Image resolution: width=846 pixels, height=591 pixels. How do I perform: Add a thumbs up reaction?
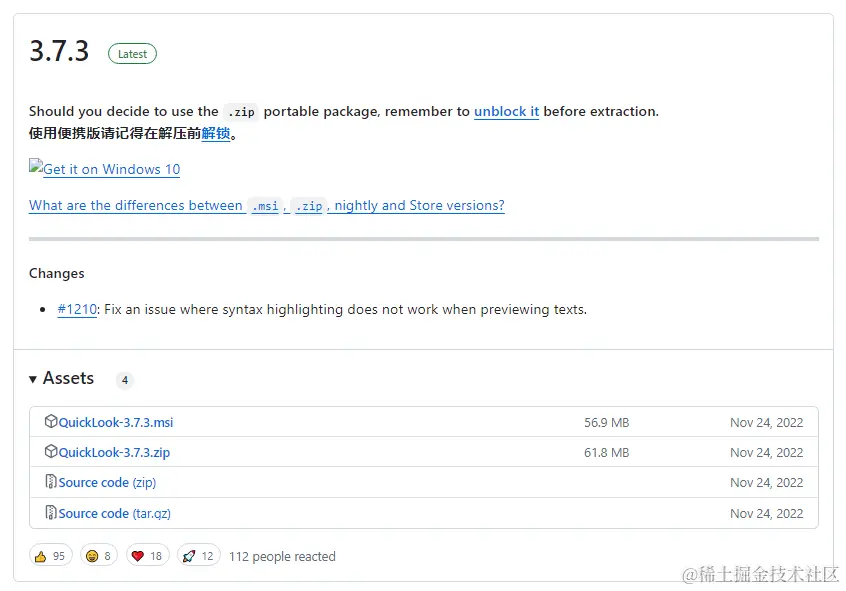[x=50, y=556]
